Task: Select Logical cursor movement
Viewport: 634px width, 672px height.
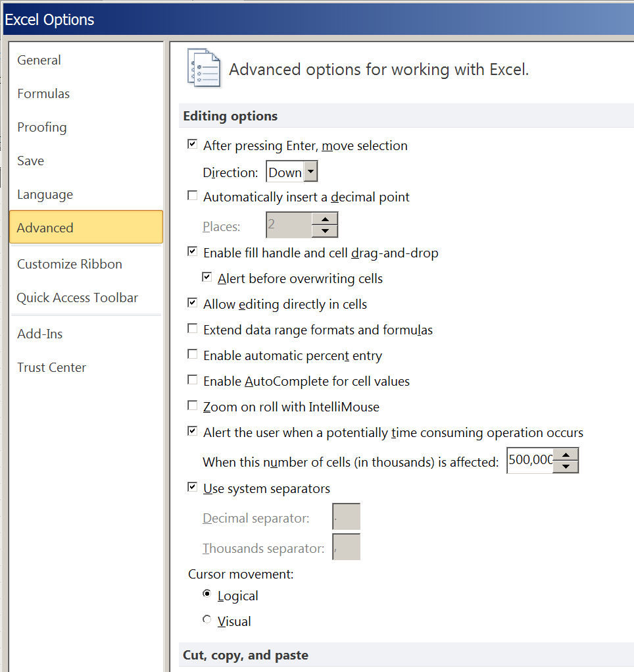Action: [x=207, y=594]
